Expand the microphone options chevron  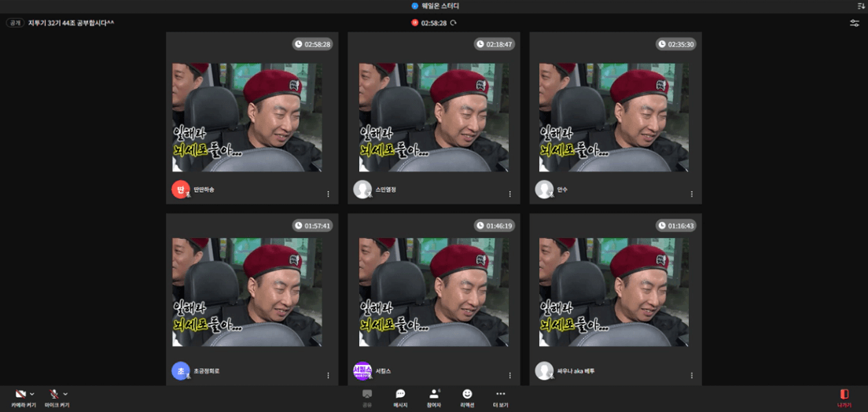(x=65, y=394)
